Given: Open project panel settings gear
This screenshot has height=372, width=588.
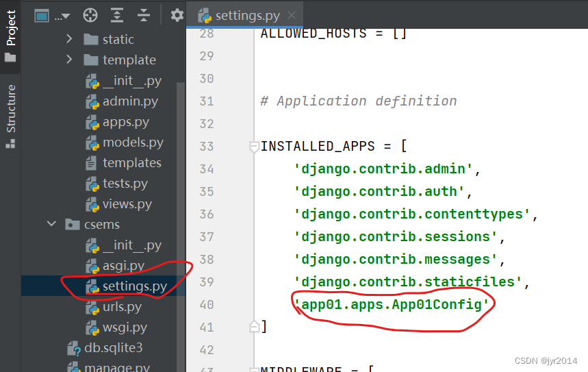Looking at the screenshot, I should (177, 15).
